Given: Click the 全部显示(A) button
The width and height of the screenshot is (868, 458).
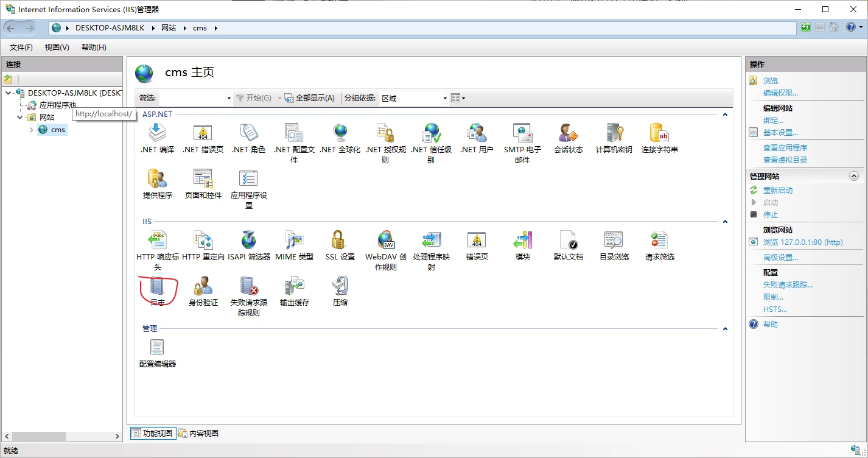Looking at the screenshot, I should [x=310, y=98].
